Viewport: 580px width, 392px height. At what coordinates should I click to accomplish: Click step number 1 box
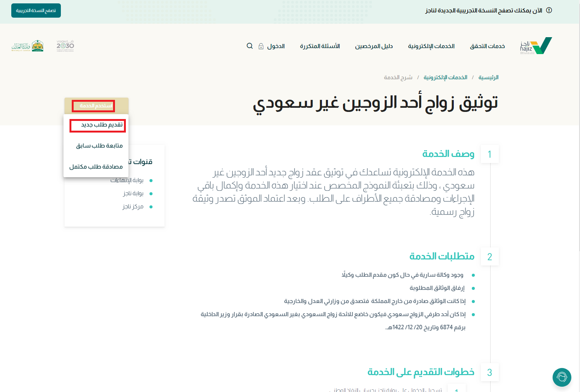489,154
